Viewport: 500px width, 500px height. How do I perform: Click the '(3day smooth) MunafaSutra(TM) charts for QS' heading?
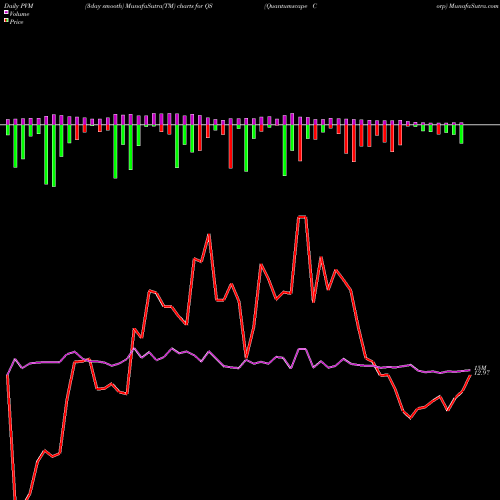149,6
